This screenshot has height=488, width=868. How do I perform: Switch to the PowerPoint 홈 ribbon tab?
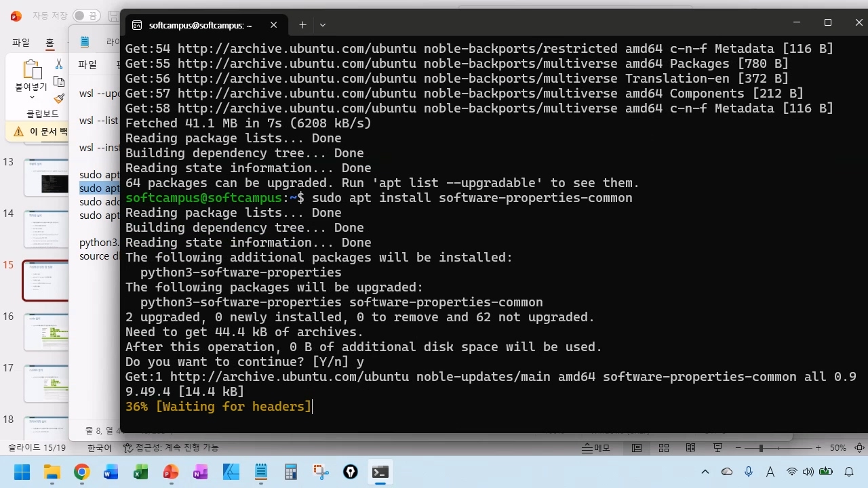pyautogui.click(x=50, y=42)
